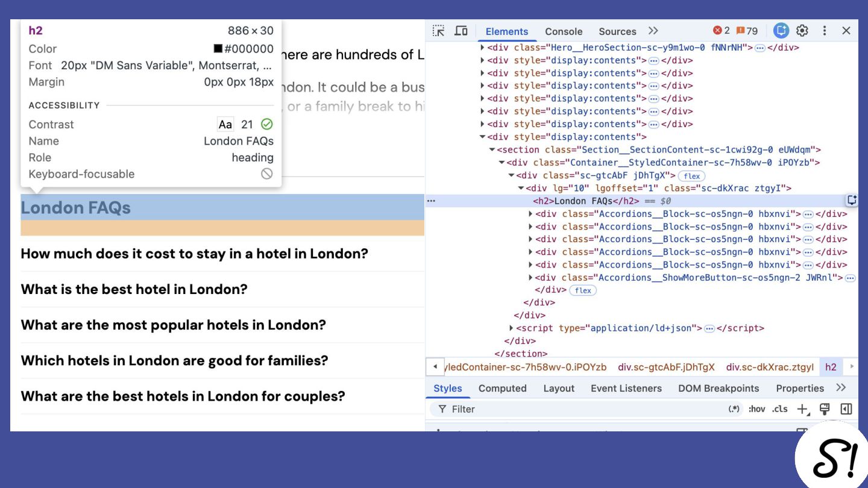Open the Computed styles tab
Screen dimensions: 868x488
(x=503, y=389)
